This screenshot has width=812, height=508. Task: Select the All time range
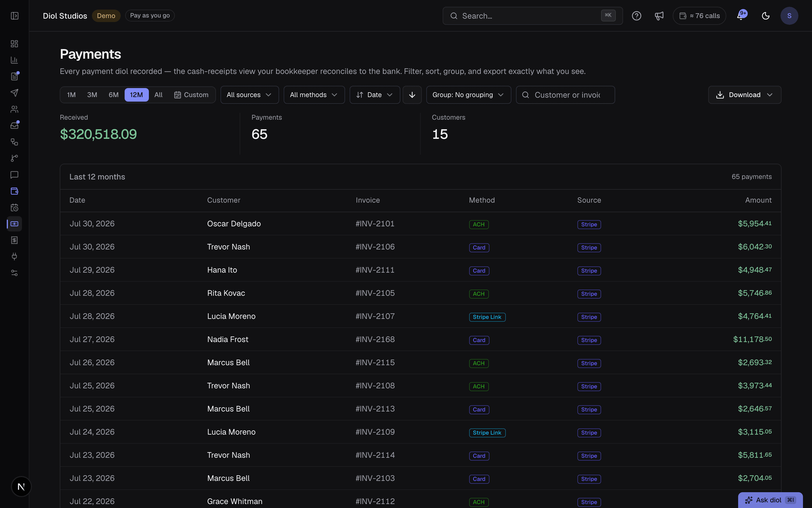(158, 95)
